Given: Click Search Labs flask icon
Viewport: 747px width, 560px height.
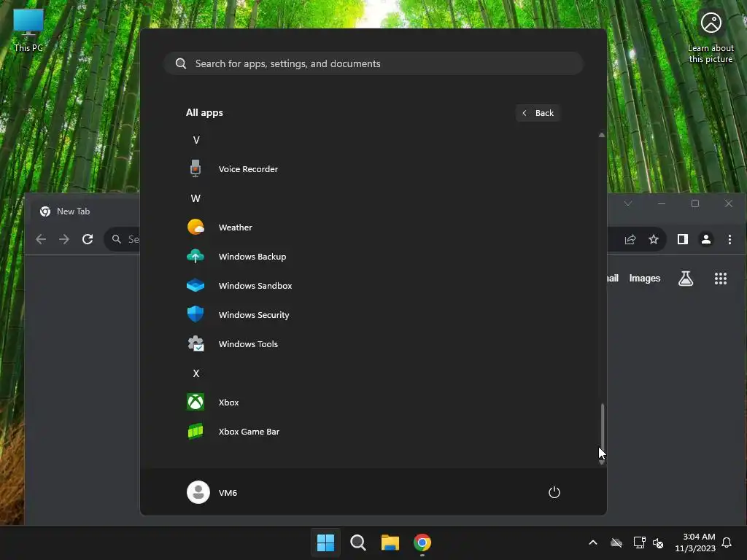Looking at the screenshot, I should pos(686,279).
